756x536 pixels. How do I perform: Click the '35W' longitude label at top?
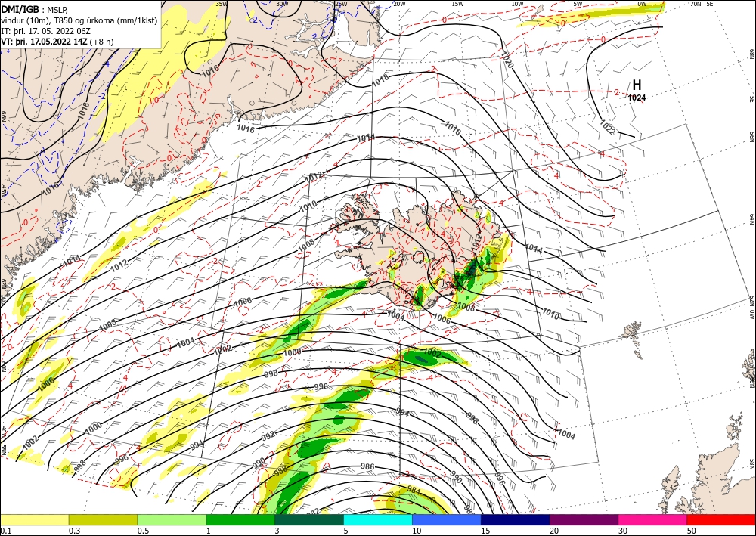click(221, 3)
